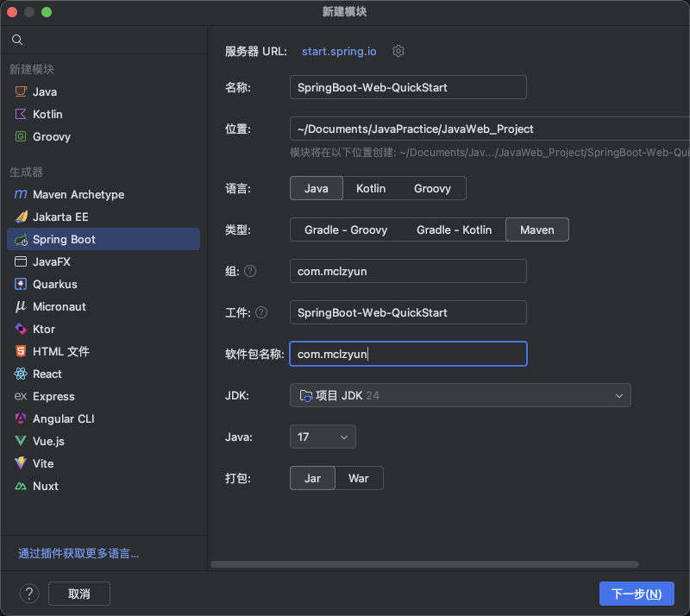Select the Vue.js generator entry
The image size is (690, 616).
pyautogui.click(x=48, y=441)
